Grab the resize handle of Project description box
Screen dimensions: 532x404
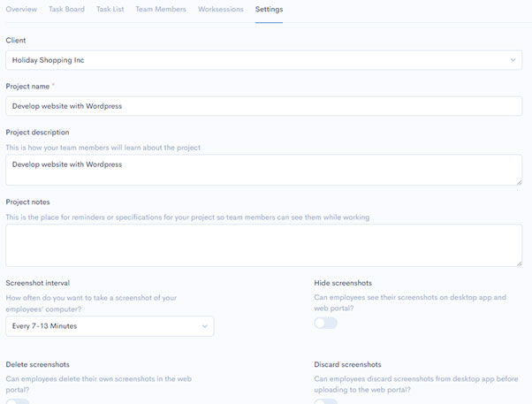point(519,182)
